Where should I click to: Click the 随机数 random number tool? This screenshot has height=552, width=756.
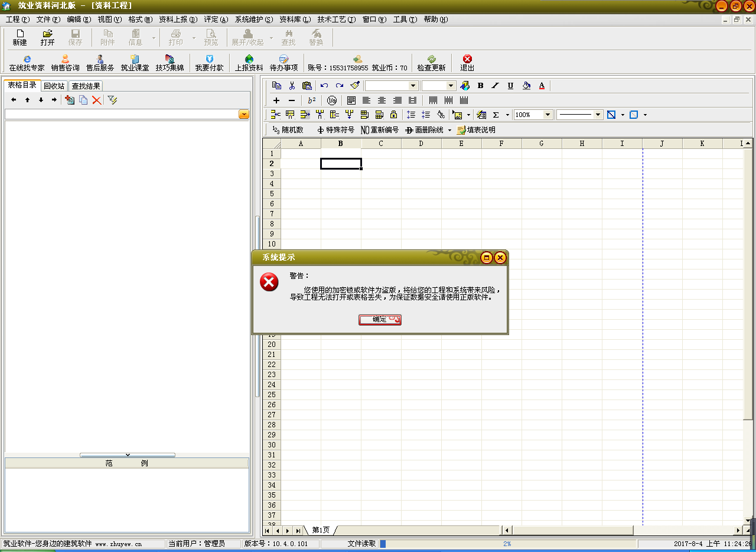tap(288, 130)
